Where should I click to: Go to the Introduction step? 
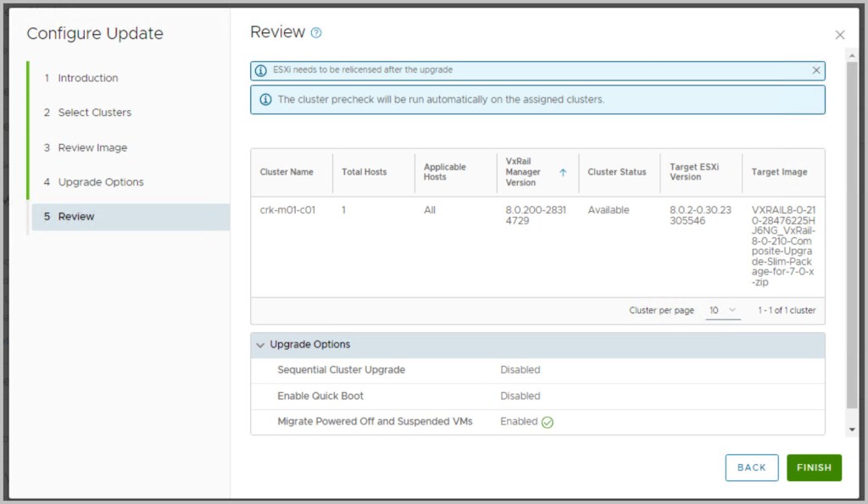tap(87, 78)
